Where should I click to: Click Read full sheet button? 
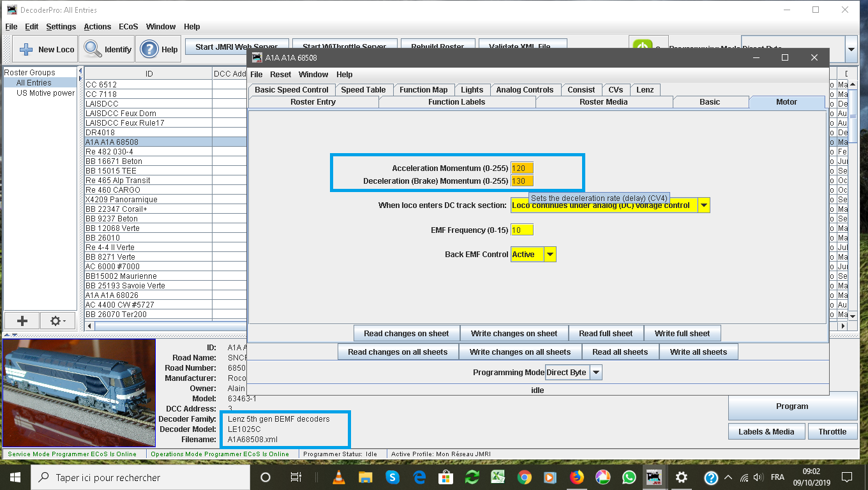coord(606,334)
